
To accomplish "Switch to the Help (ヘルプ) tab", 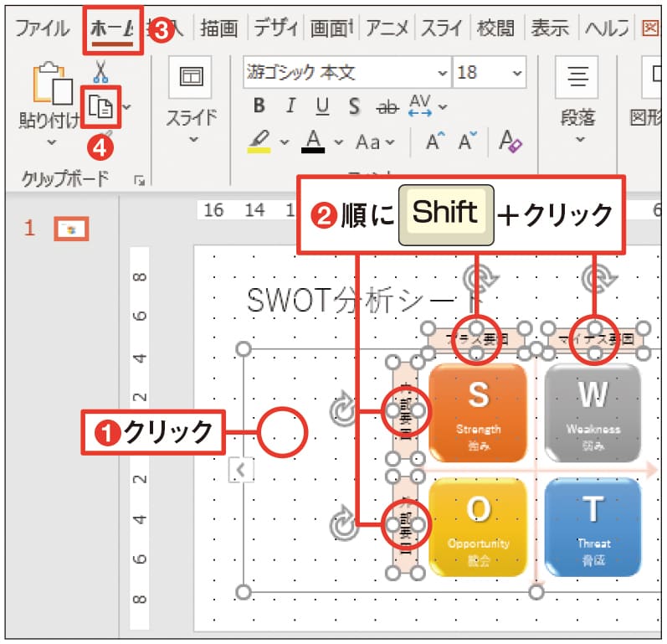I will click(x=607, y=29).
